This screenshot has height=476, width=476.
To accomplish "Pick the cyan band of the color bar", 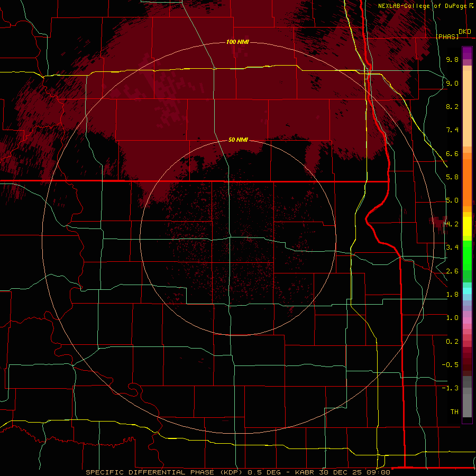I will [x=467, y=291].
